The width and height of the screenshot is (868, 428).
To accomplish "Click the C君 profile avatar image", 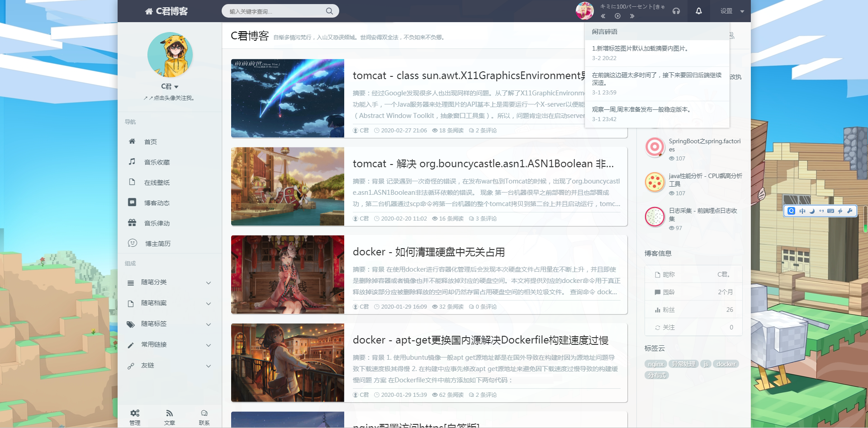I will click(x=171, y=55).
